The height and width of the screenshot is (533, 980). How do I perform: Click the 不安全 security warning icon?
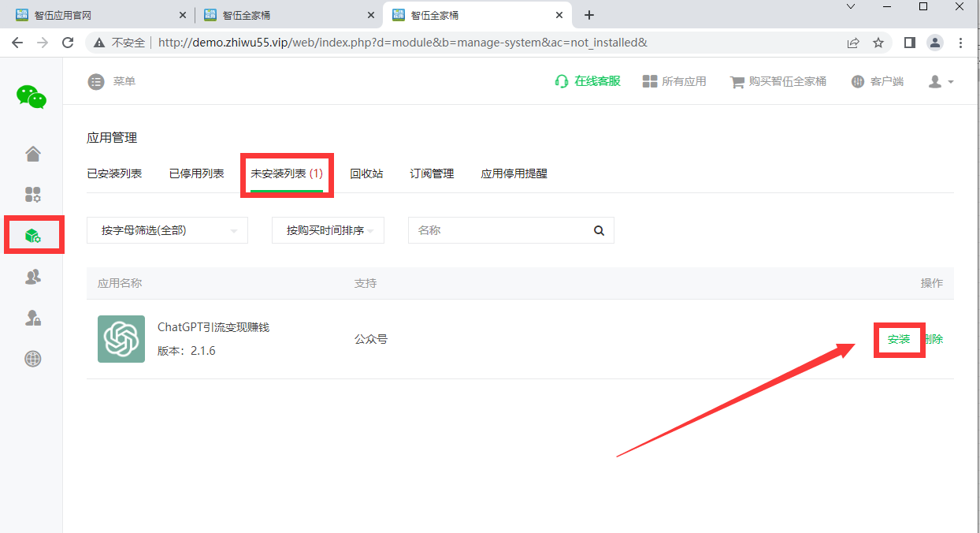click(x=99, y=43)
